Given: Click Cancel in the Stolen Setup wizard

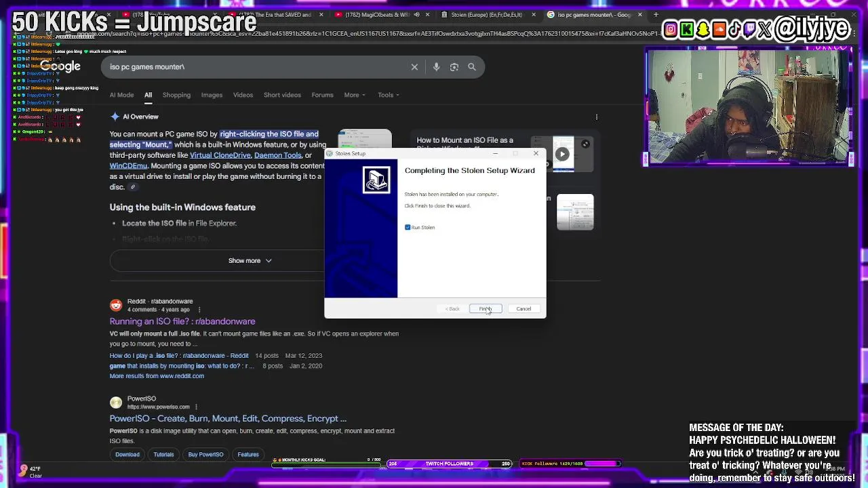Looking at the screenshot, I should pyautogui.click(x=524, y=309).
